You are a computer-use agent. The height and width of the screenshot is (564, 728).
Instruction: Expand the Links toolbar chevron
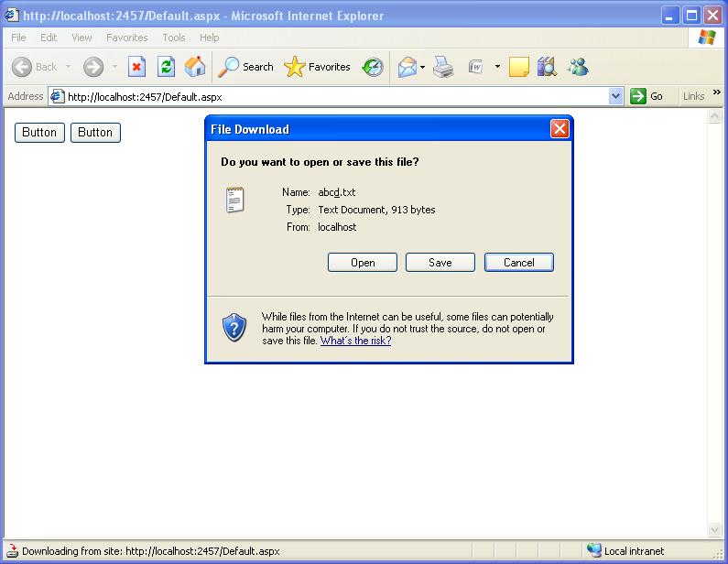coord(717,92)
